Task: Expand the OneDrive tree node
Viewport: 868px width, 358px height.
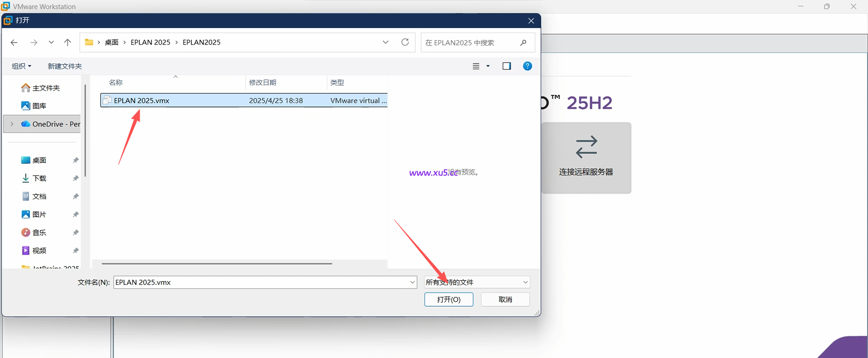Action: click(x=12, y=124)
